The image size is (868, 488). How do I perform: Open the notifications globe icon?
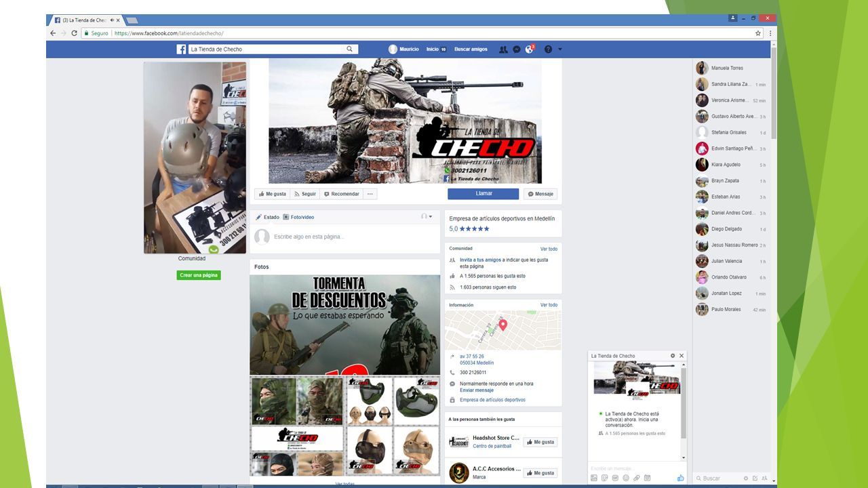click(x=530, y=49)
